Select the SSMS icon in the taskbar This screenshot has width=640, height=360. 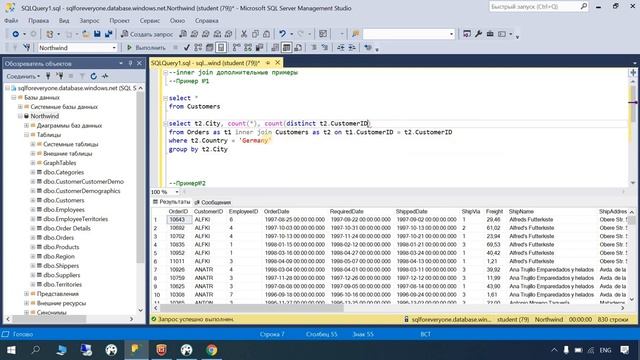[136, 350]
